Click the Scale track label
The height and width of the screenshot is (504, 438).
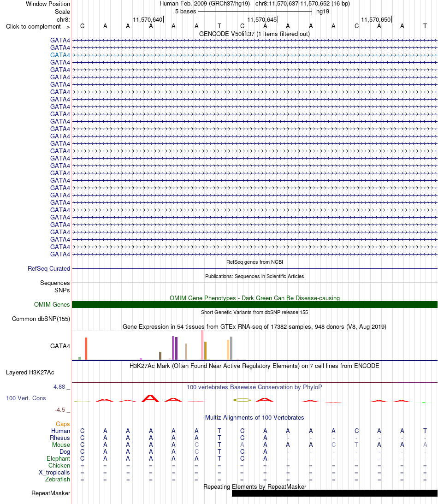(x=62, y=12)
